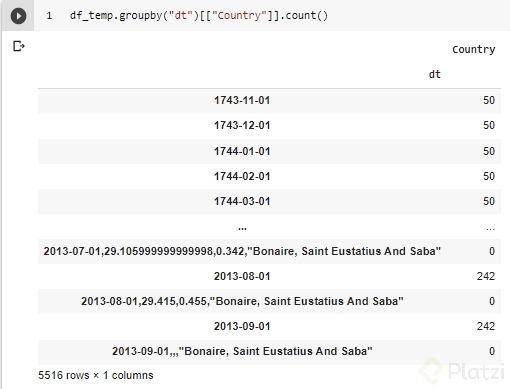Select the 1744-01-01 row label
Screen dimensions: 510x389
point(242,151)
